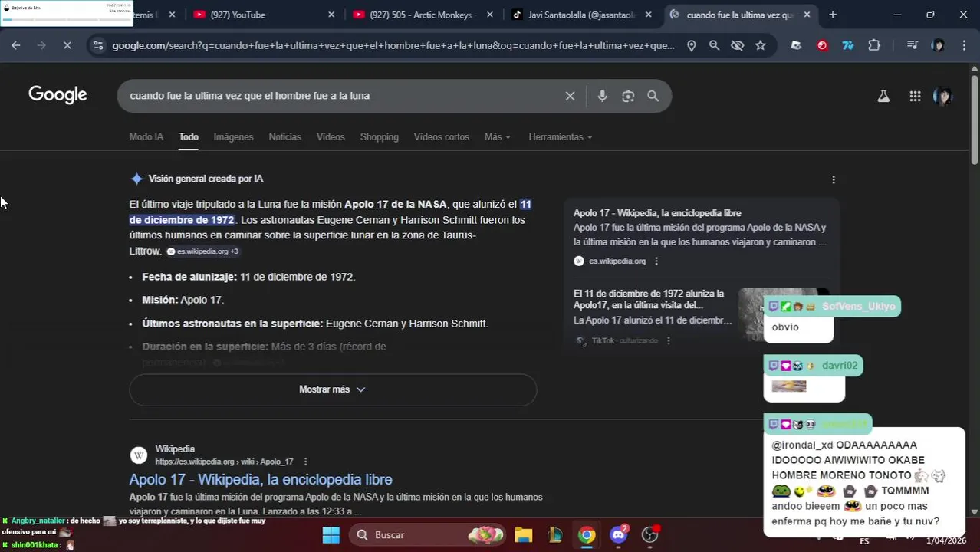This screenshot has width=980, height=552.
Task: Open the Google account avatar
Action: click(942, 96)
